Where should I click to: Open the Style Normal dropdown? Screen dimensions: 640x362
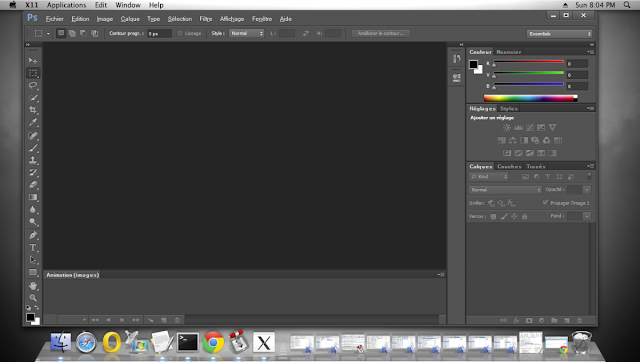tap(247, 33)
